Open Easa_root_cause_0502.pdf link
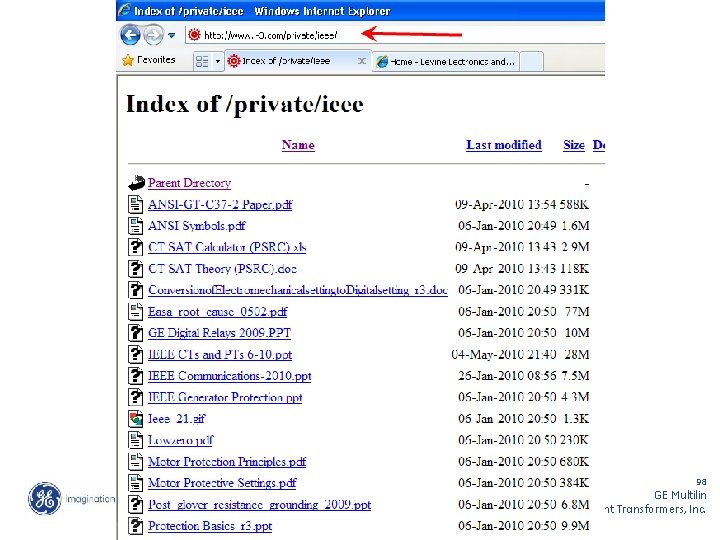This screenshot has width=720, height=540. click(x=218, y=312)
